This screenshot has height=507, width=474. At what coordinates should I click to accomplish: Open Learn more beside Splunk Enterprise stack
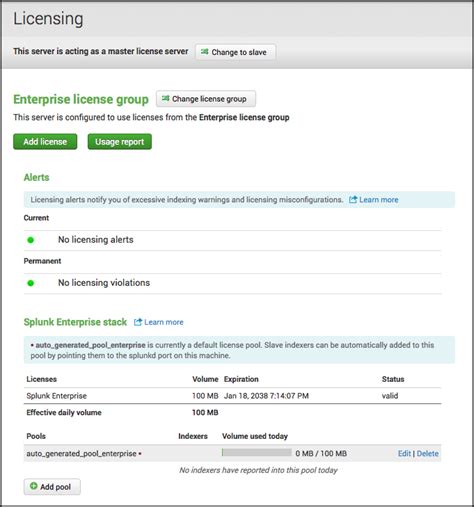[164, 322]
